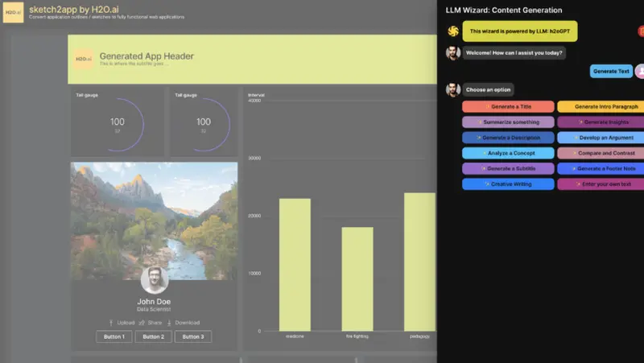Click the Generated App Header title text
The height and width of the screenshot is (363, 644).
click(147, 56)
